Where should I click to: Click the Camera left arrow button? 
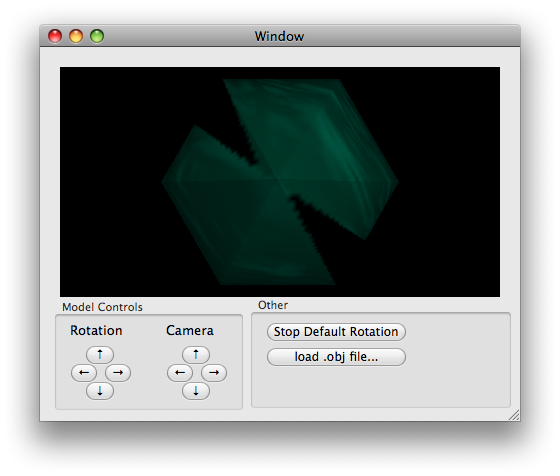click(180, 373)
